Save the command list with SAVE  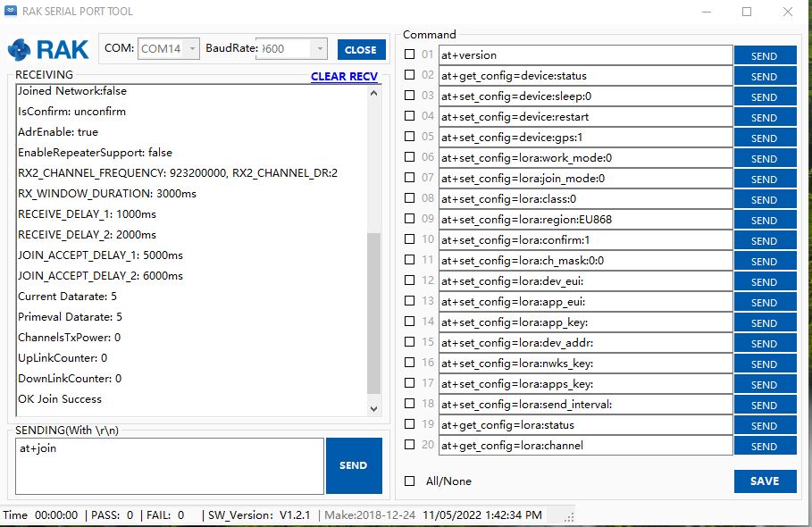pos(765,481)
